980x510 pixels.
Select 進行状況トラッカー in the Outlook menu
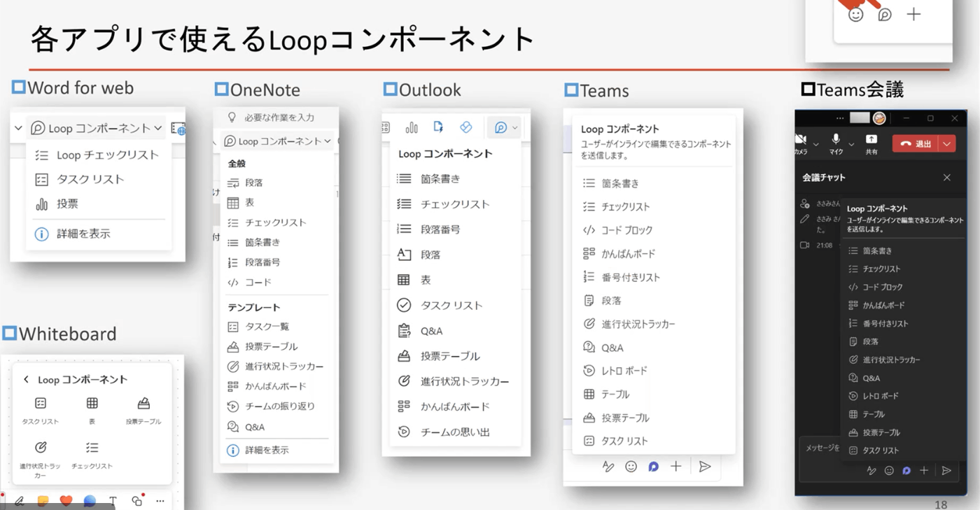coord(455,381)
